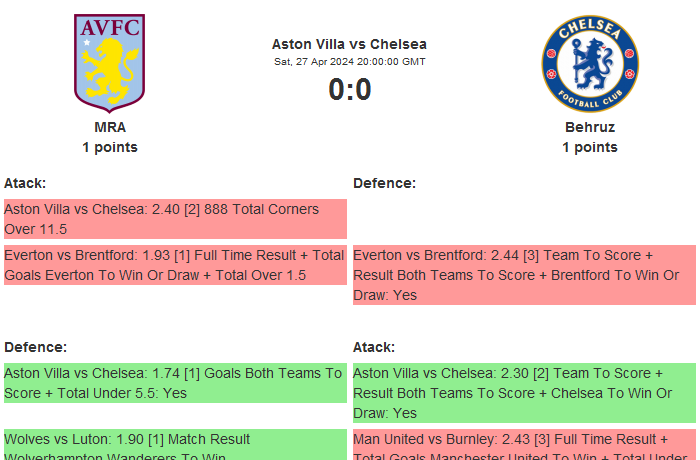Click the points total under Behruz
This screenshot has height=460, width=700.
coord(589,147)
